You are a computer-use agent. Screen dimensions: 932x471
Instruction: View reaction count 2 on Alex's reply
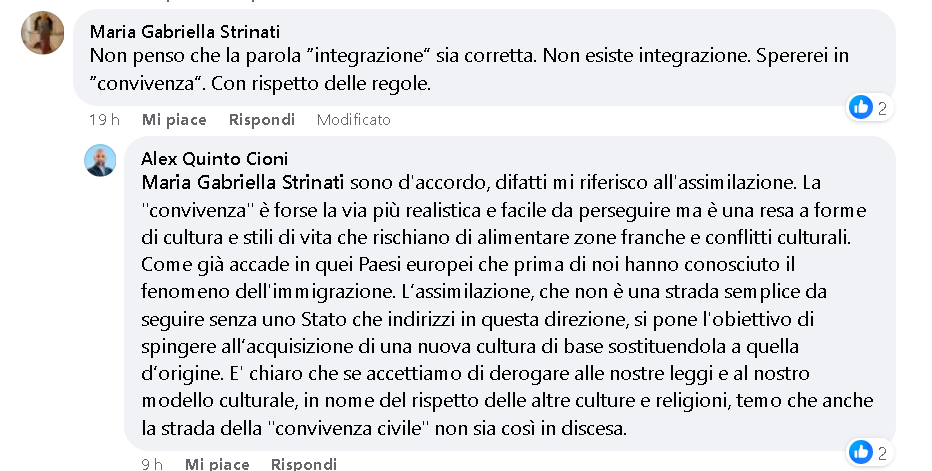tap(882, 453)
